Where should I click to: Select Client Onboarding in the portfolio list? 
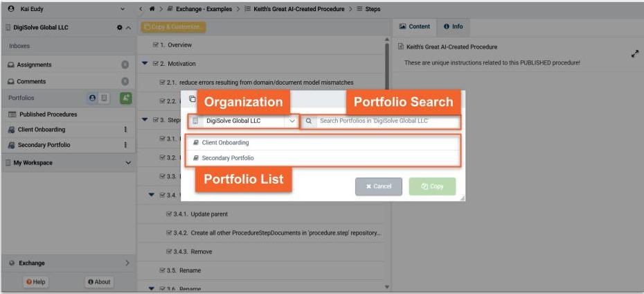(x=225, y=143)
